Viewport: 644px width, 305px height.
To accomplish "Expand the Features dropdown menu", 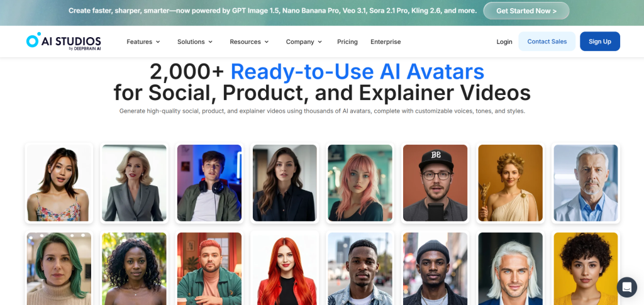I will point(143,42).
